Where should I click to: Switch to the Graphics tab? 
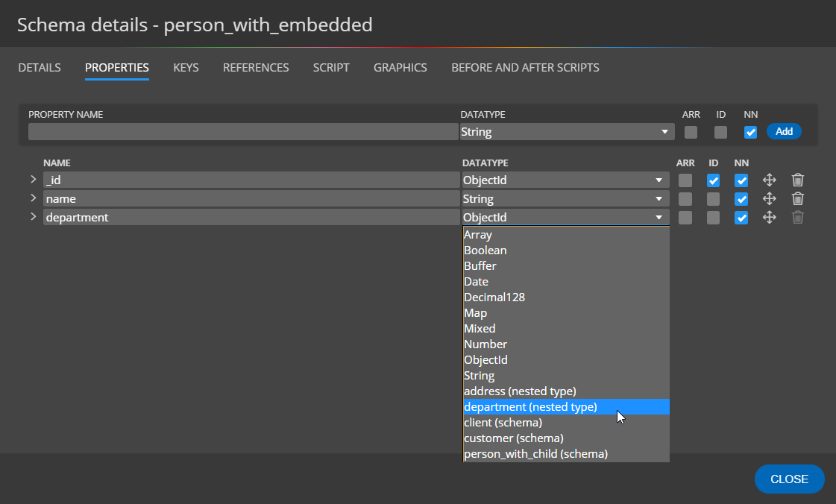point(400,68)
